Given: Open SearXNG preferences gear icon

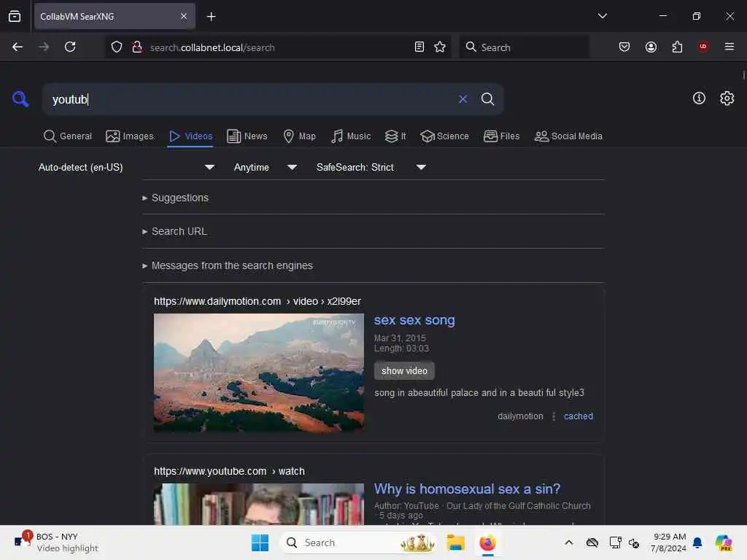Looking at the screenshot, I should point(727,98).
